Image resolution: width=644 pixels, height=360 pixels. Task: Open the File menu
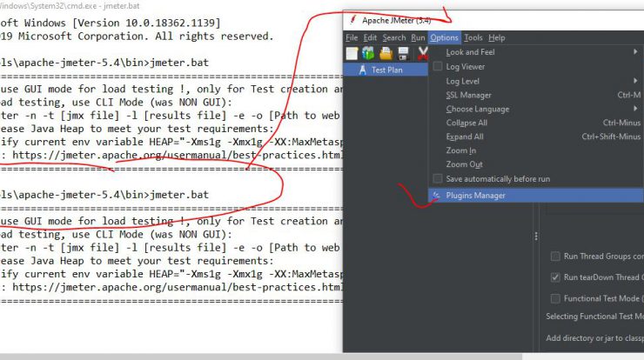[352, 37]
